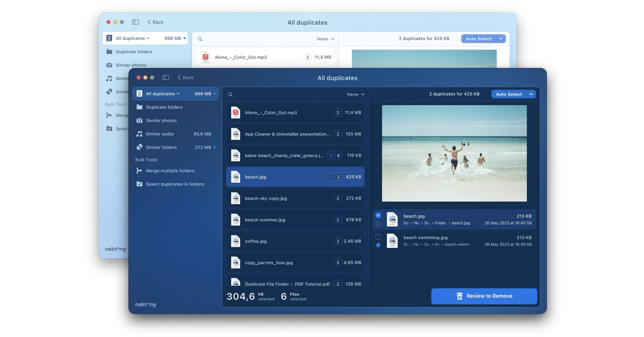Click the Merge multiple folders arrow icon

pyautogui.click(x=139, y=171)
